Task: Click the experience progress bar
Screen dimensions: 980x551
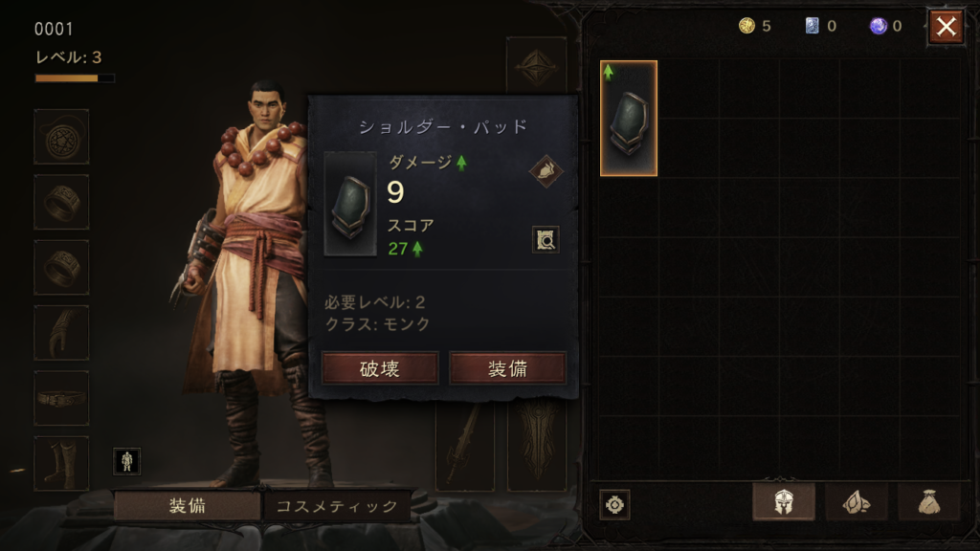Action: 75,78
